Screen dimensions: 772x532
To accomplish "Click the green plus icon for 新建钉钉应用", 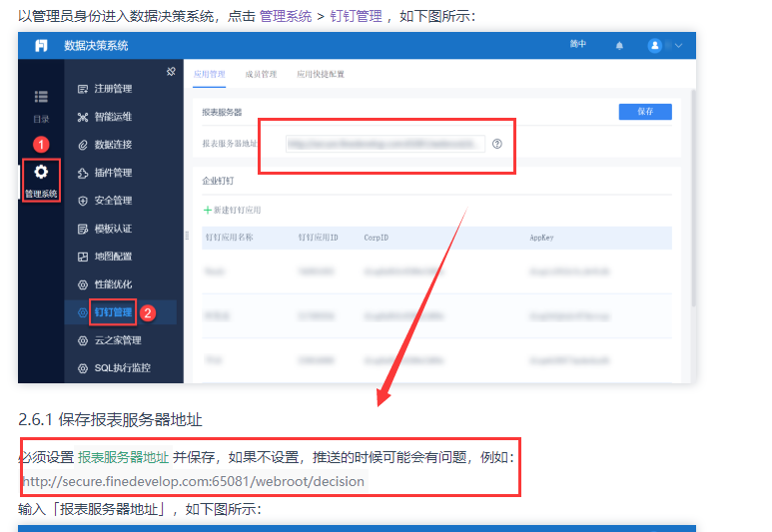I will point(208,211).
